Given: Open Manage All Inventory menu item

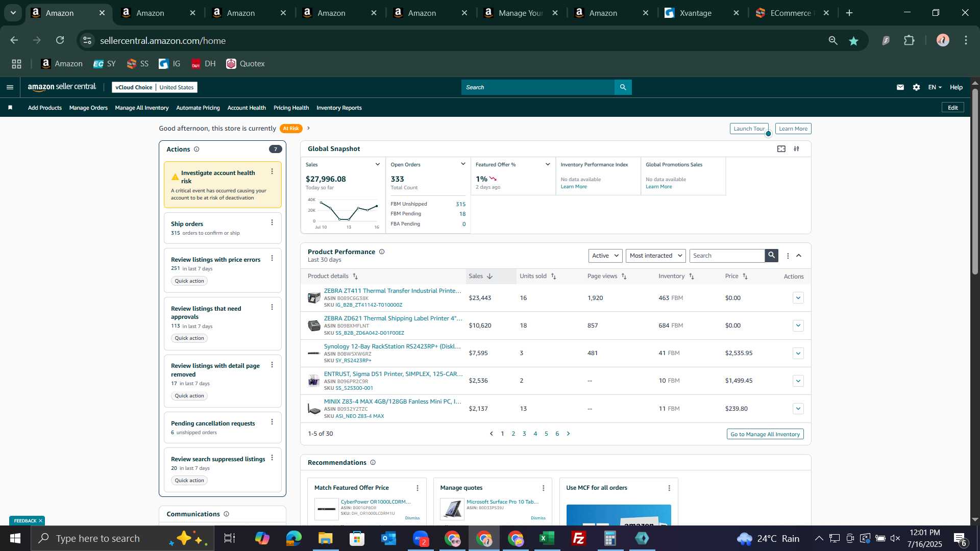Looking at the screenshot, I should (142, 108).
